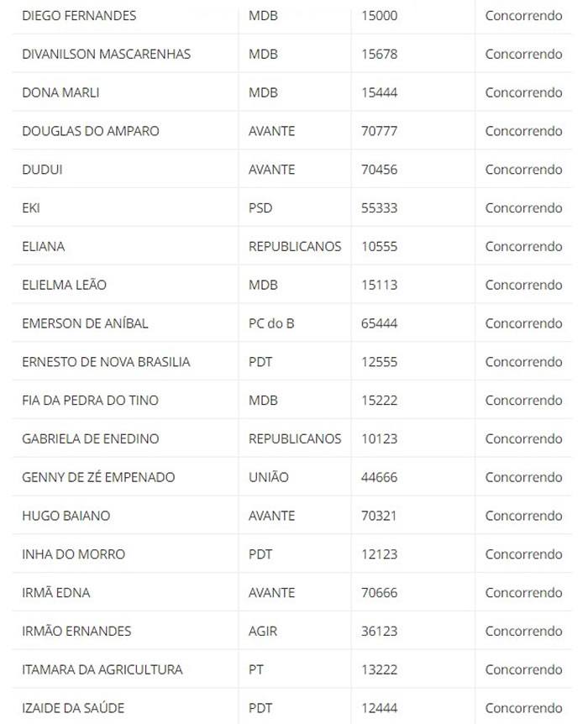This screenshot has width=588, height=724.
Task: Click ELIELMA LEÃO candidate name
Action: coord(64,285)
